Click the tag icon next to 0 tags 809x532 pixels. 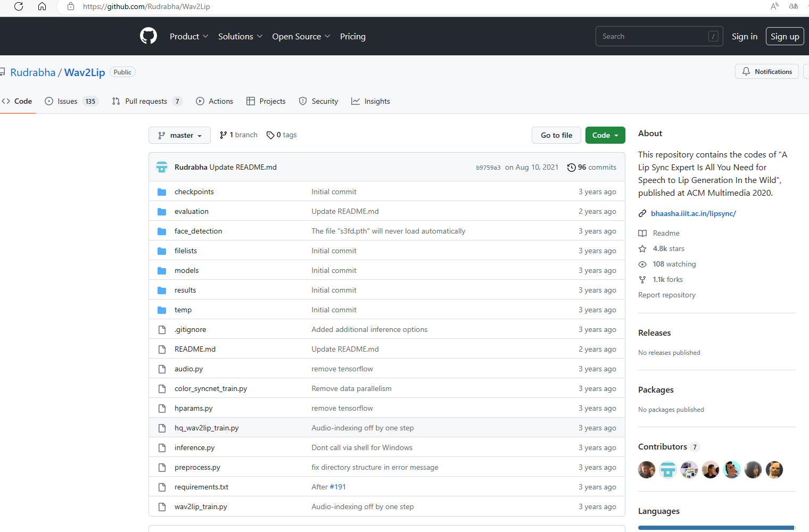click(x=270, y=135)
